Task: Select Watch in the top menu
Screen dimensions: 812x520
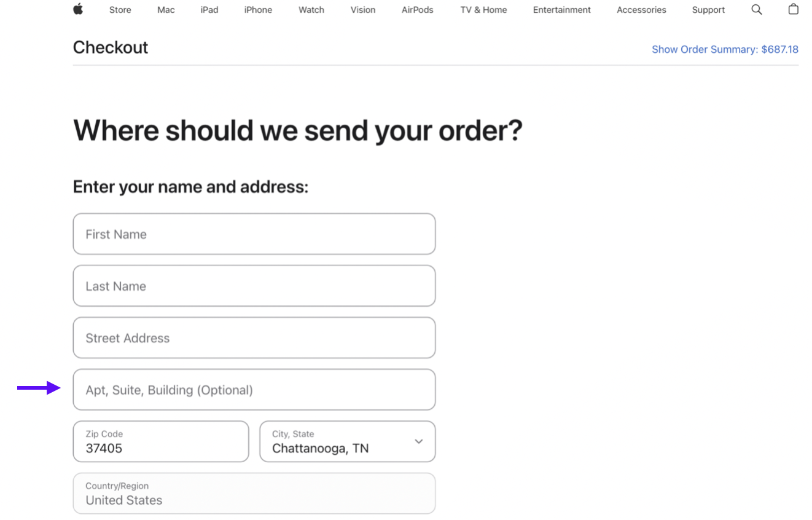Action: click(311, 10)
